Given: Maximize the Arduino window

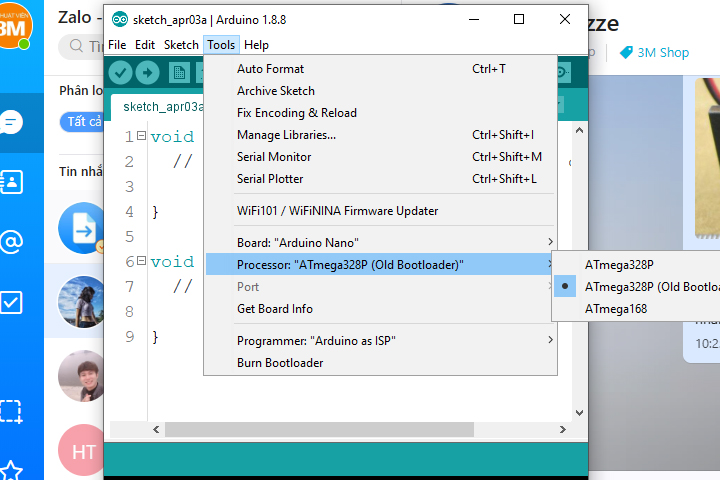Looking at the screenshot, I should click(x=519, y=19).
